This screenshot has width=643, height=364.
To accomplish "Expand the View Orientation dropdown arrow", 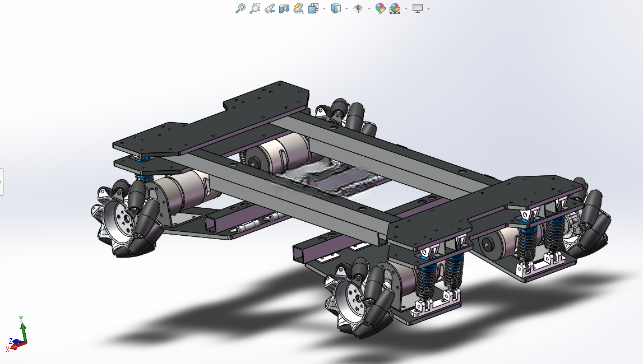I will 325,8.
